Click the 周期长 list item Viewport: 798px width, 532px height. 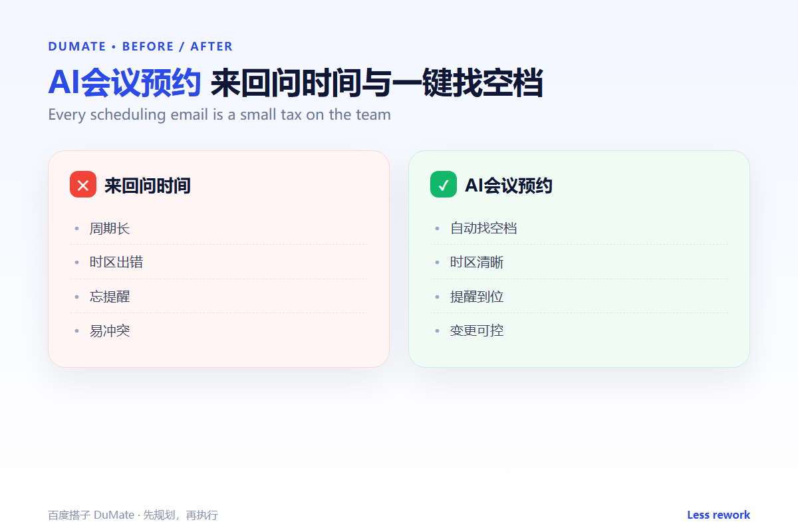click(219, 228)
